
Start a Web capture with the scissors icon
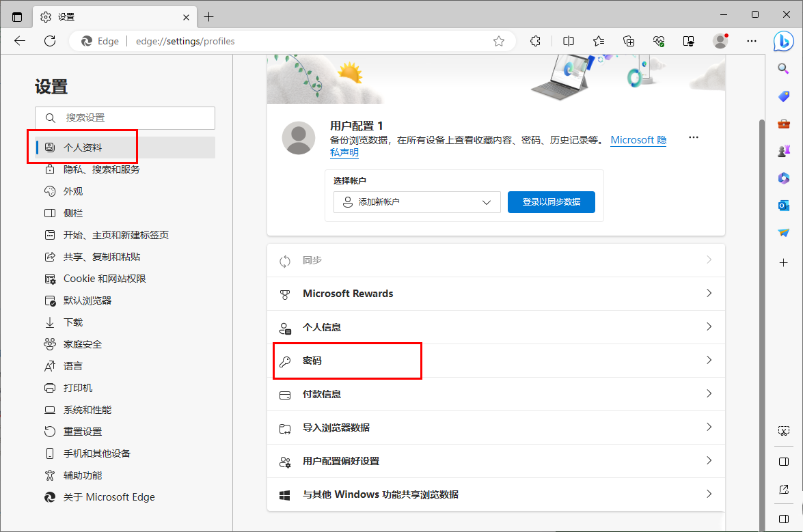[x=784, y=431]
